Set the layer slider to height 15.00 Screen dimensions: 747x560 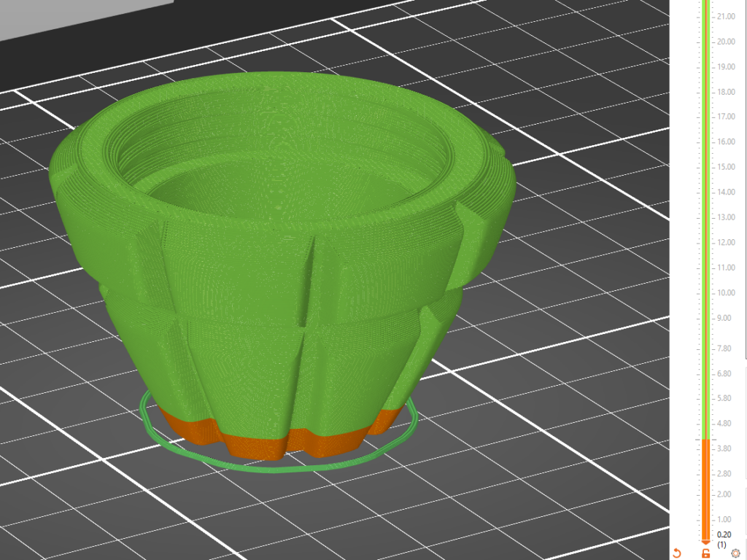tap(705, 167)
